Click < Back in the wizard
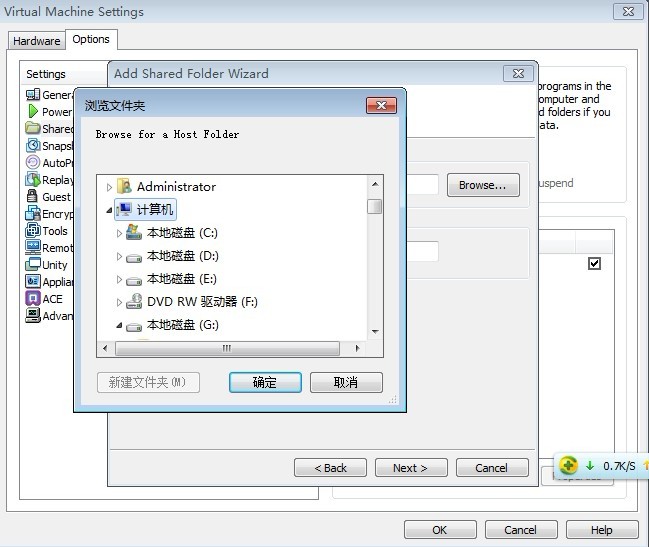 (x=330, y=468)
